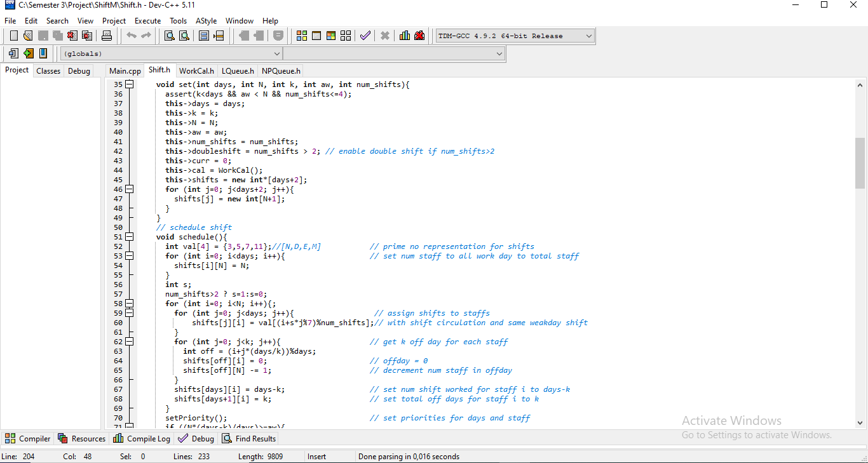Collapse the fold at line 51 schedule()
Screen dimensions: 868x463
coord(130,237)
